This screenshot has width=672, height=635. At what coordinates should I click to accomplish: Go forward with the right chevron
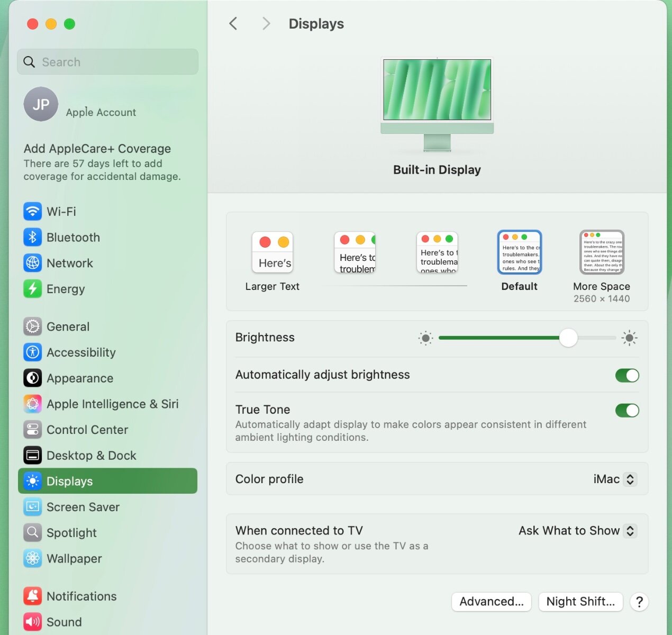click(266, 23)
